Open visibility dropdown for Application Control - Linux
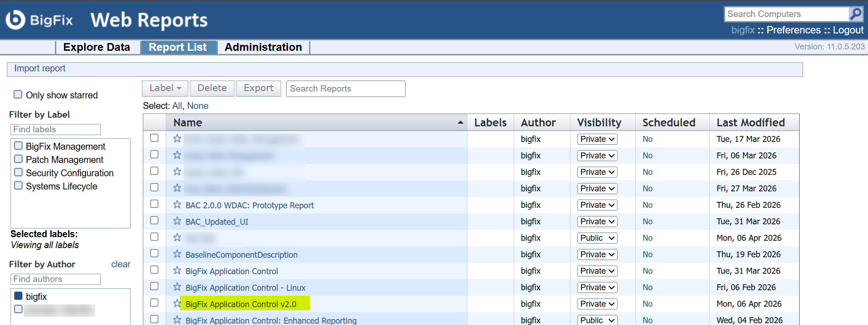This screenshot has width=868, height=325. tap(597, 287)
